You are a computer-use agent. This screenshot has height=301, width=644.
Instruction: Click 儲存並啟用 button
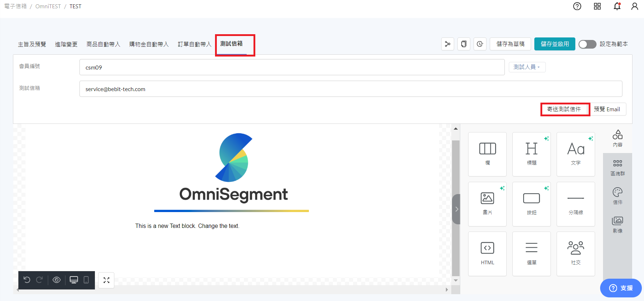554,44
